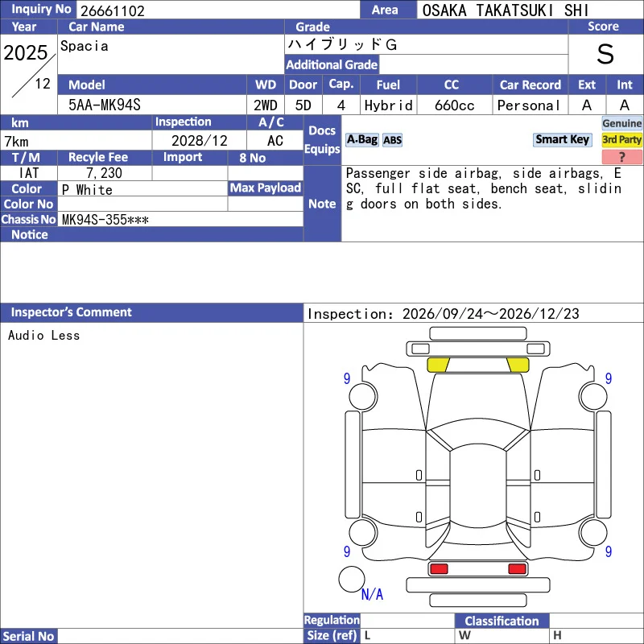Click the ABS equipment badge
Screen dimensions: 644x644
[x=392, y=140]
